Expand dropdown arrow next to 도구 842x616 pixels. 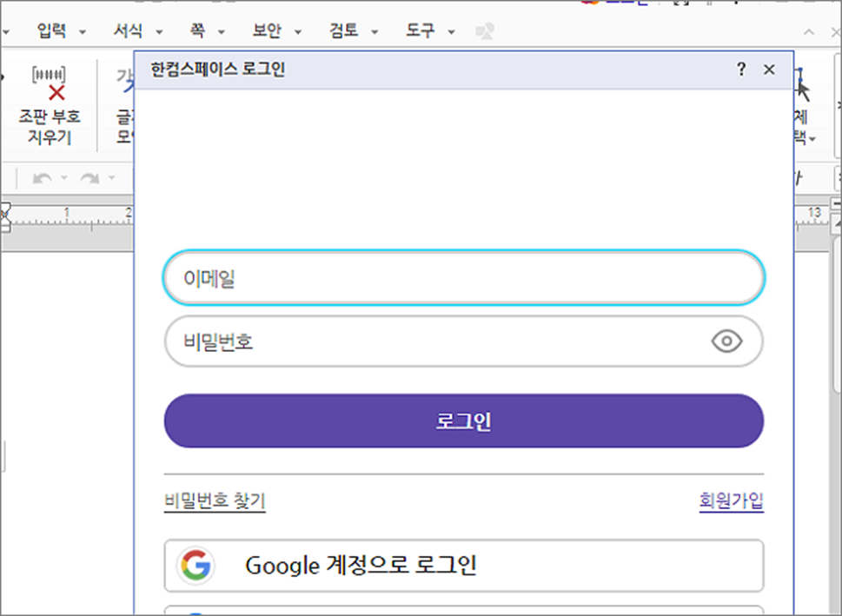coord(452,32)
